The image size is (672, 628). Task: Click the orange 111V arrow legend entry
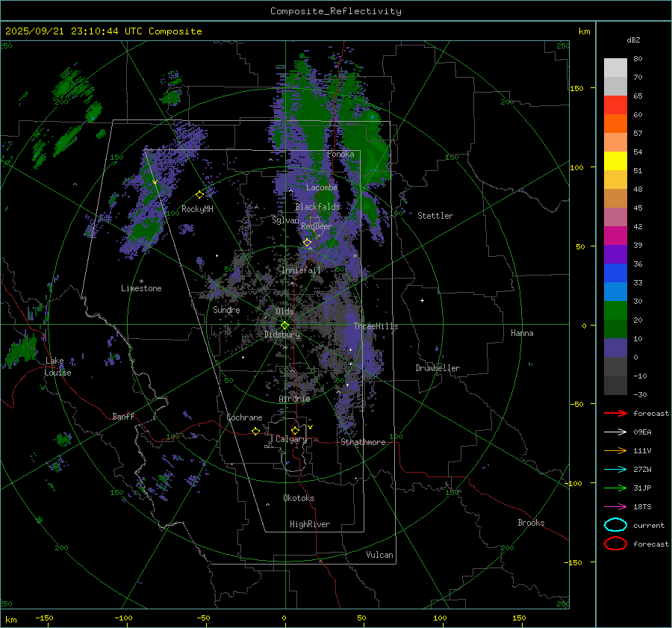[615, 450]
